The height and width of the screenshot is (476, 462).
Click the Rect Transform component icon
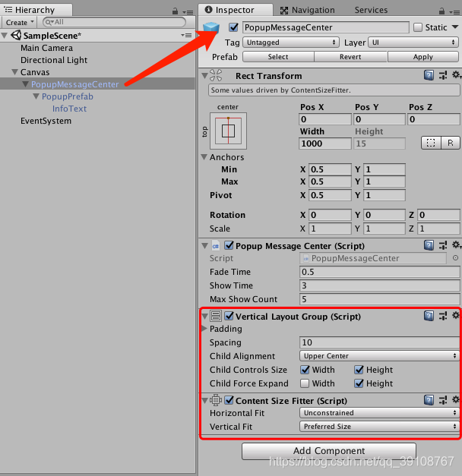pyautogui.click(x=216, y=75)
